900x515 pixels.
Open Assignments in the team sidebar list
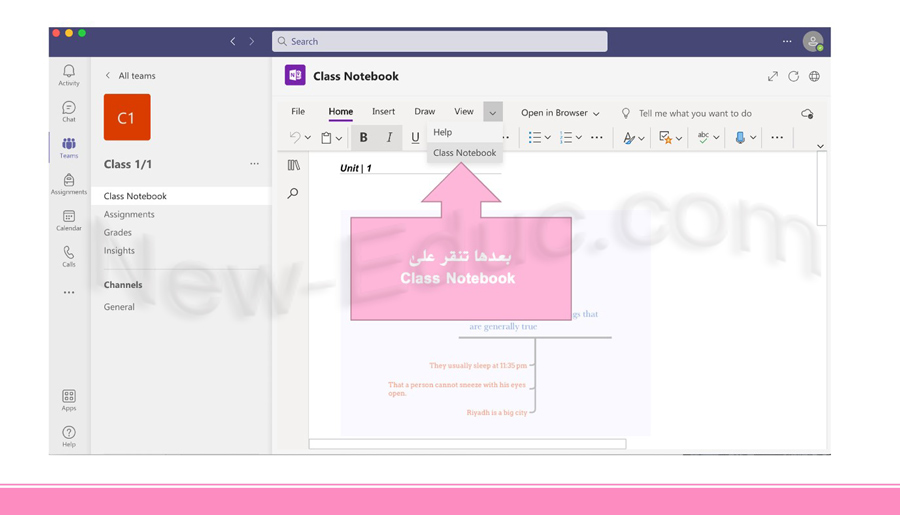click(x=129, y=214)
